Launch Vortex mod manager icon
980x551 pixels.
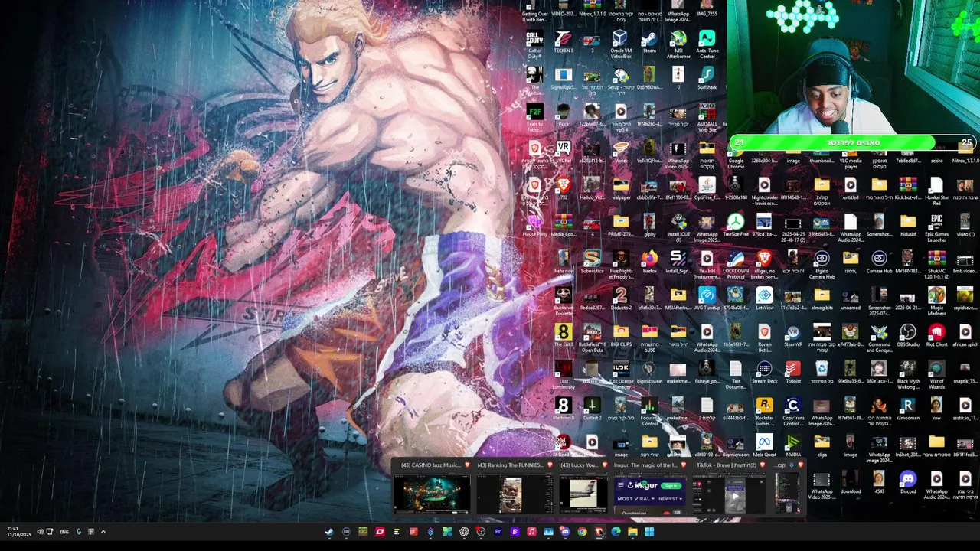[x=620, y=152]
